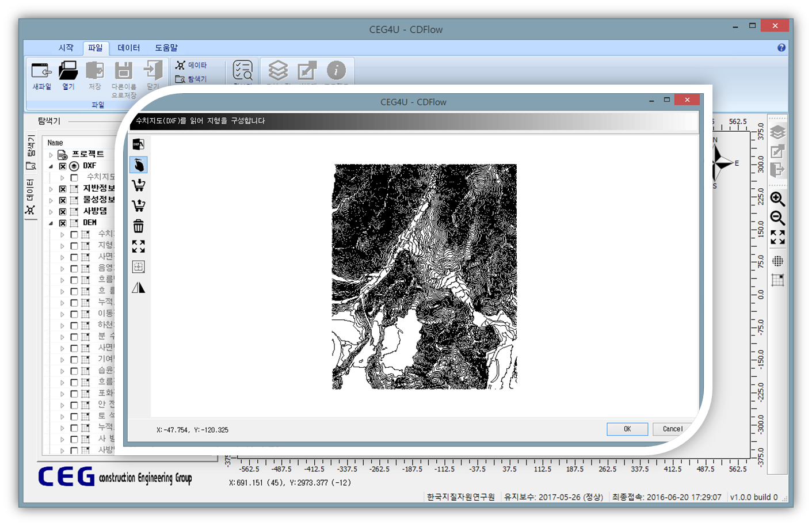
Task: Click the fit-to-extent arrows icon in dialog
Action: 138,246
